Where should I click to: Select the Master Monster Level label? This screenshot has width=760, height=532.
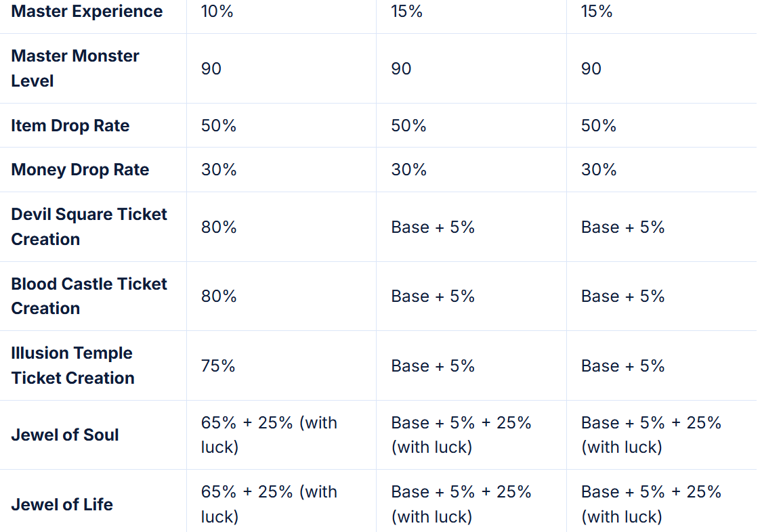[x=75, y=68]
